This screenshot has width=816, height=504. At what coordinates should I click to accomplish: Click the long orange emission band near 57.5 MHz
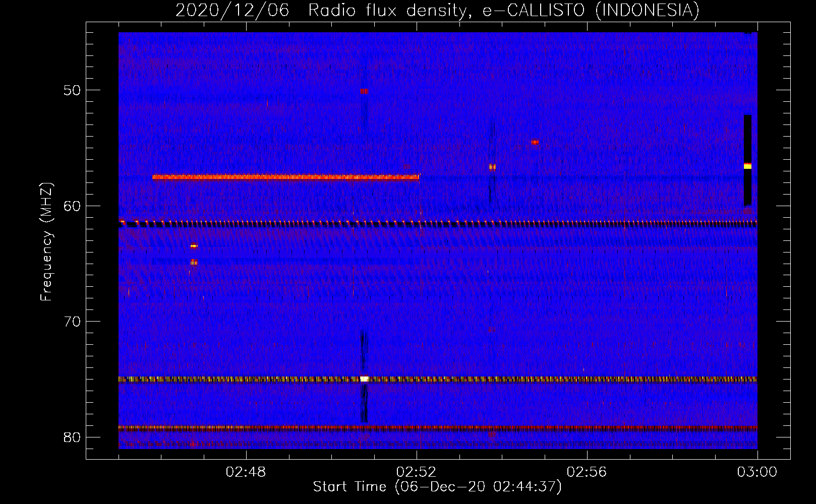(x=285, y=177)
